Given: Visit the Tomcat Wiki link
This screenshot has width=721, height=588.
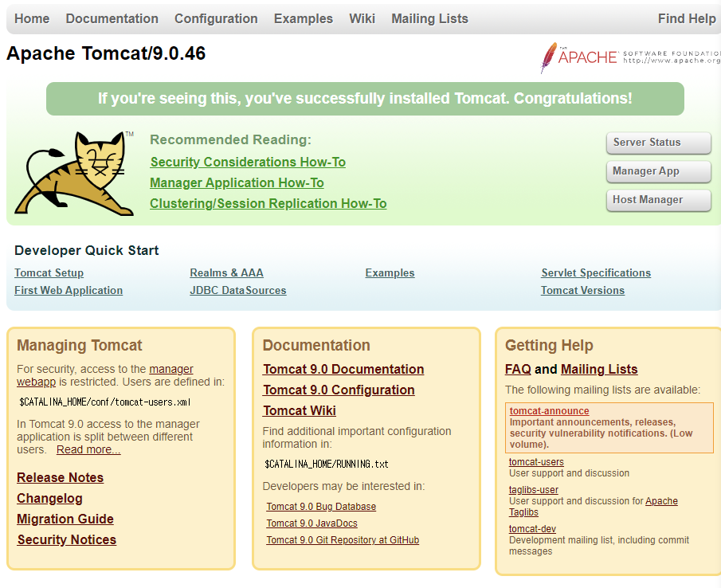Looking at the screenshot, I should pyautogui.click(x=300, y=410).
